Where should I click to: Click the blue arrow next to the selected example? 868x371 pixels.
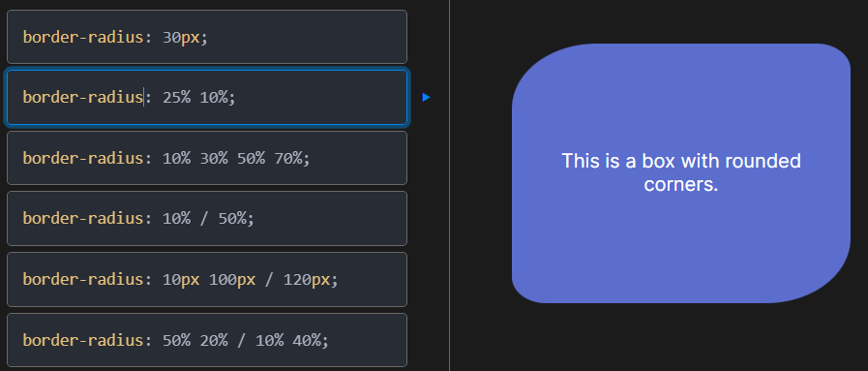point(426,98)
